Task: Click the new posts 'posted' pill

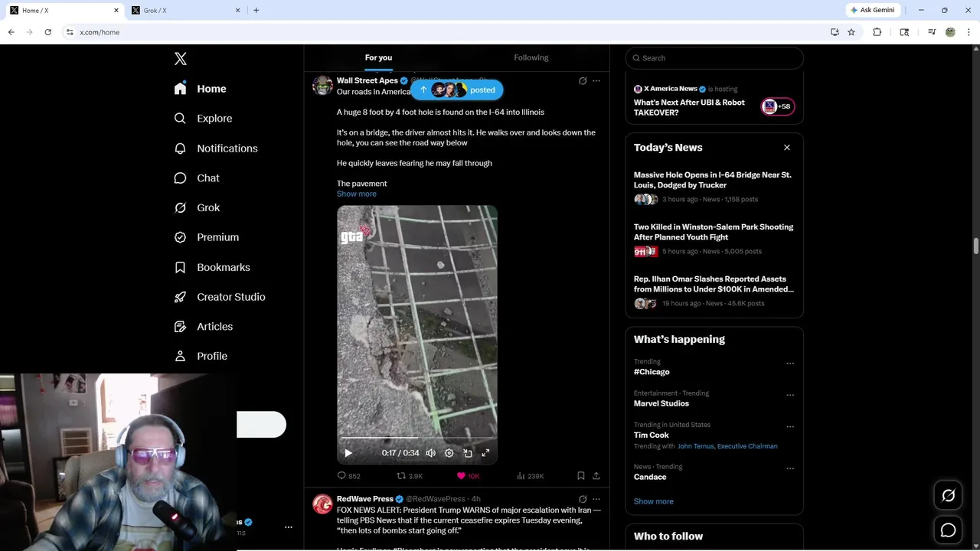Action: click(x=457, y=90)
